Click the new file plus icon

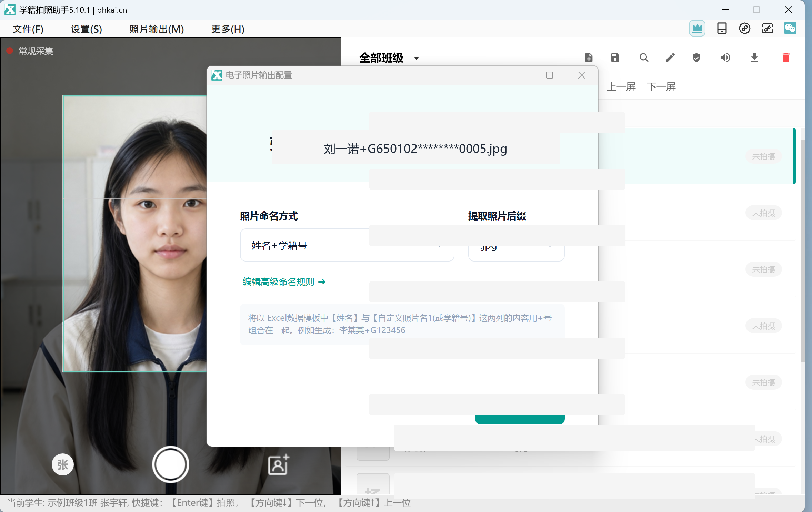(589, 58)
